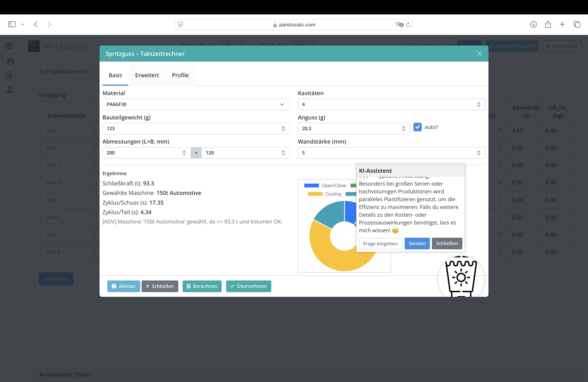
Task: Click the Advisor button
Action: [x=123, y=286]
